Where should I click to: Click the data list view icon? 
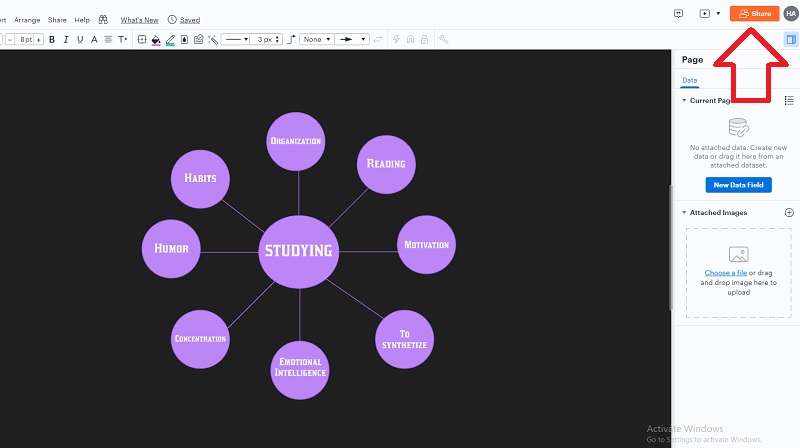coord(789,101)
